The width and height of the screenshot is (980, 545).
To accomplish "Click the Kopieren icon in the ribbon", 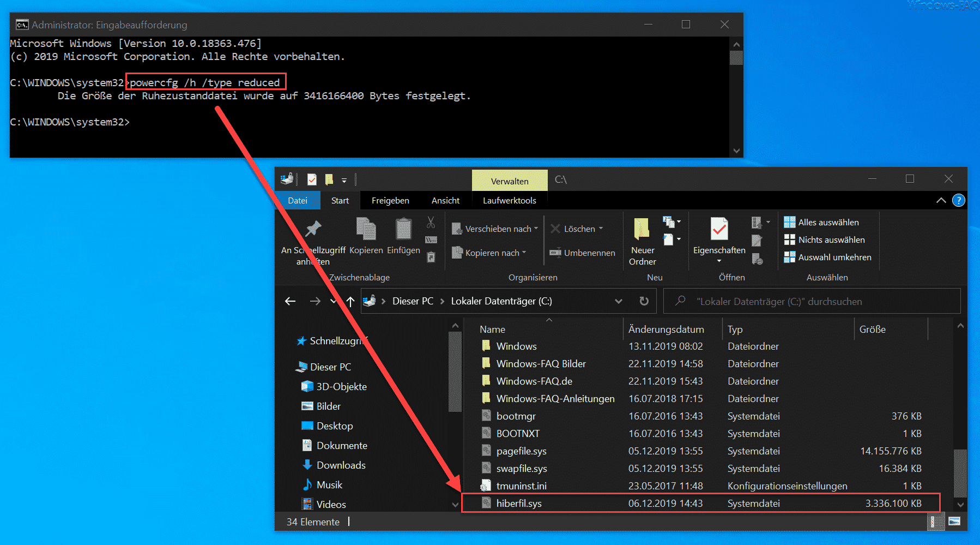I will tap(366, 229).
